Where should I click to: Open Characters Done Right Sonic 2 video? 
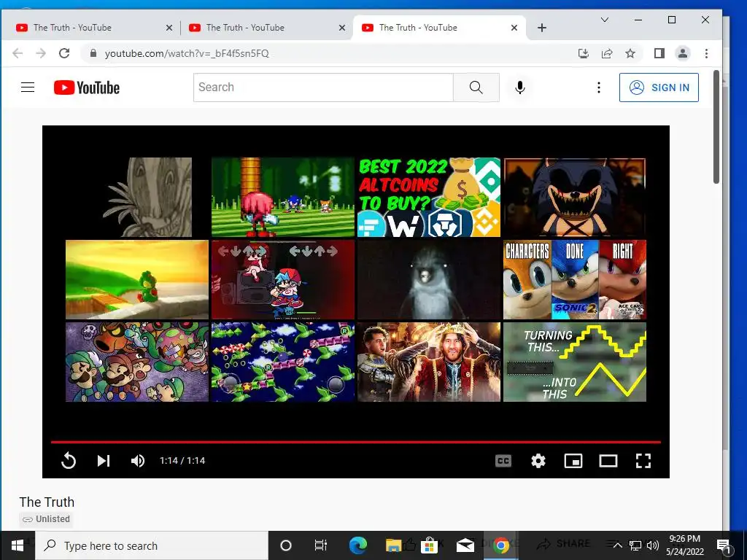[575, 279]
